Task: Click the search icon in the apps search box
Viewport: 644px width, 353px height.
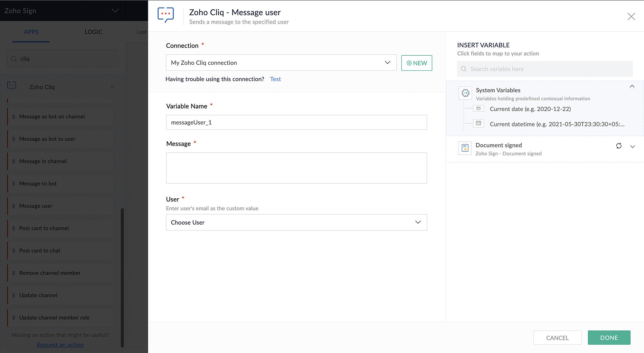Action: [x=14, y=59]
